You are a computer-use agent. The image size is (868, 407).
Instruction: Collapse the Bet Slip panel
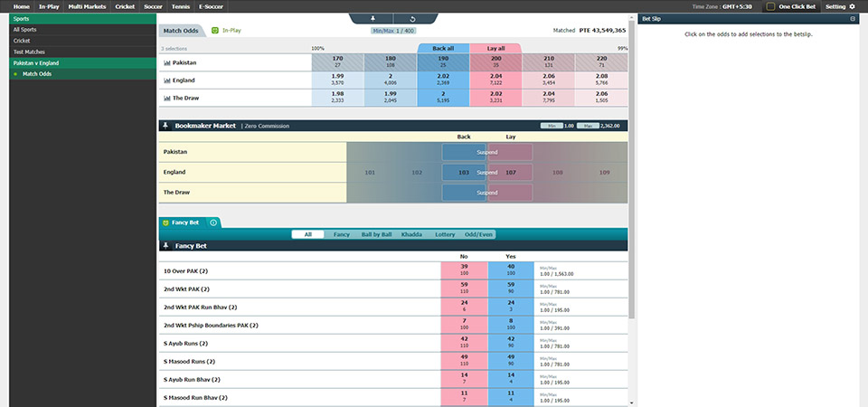click(852, 18)
